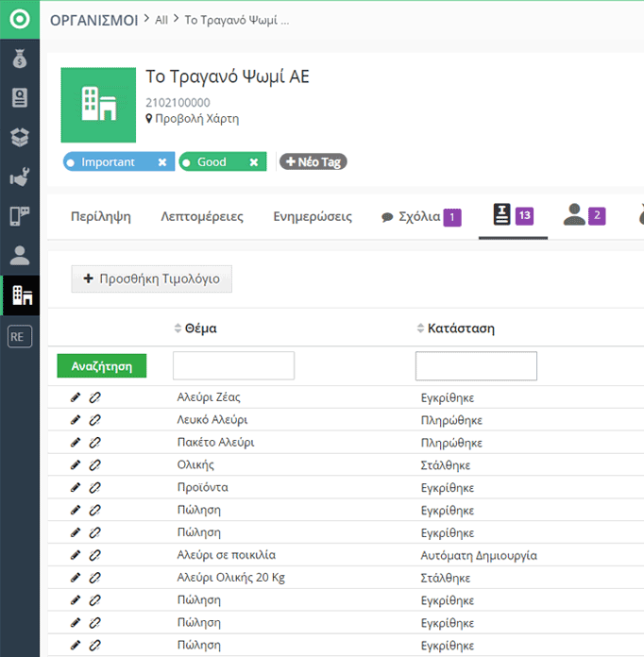
Task: Open Προβολή Χάρτη map link
Action: (193, 119)
